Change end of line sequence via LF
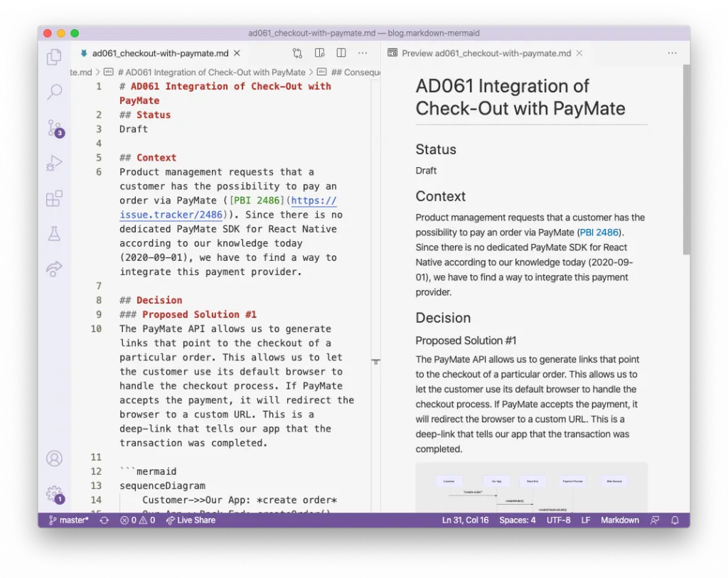Image resolution: width=728 pixels, height=578 pixels. 586,520
